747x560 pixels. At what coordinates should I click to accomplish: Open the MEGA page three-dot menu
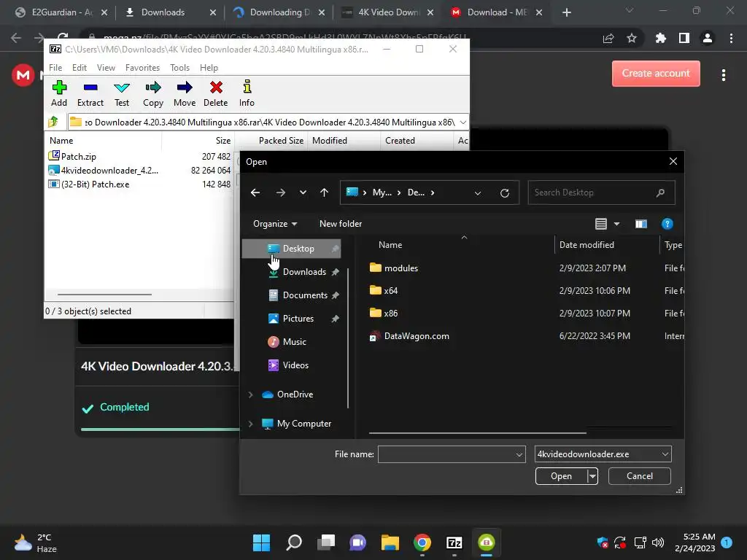coord(724,75)
